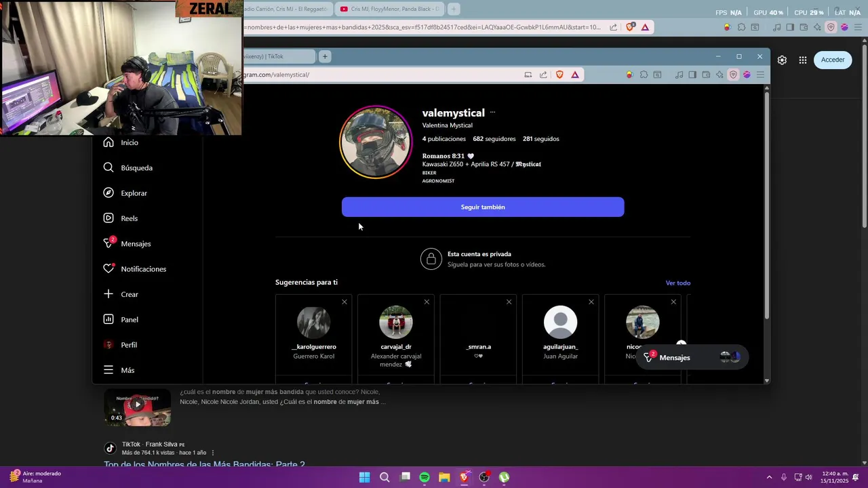Open aguilarjuan_ default avatar
The image size is (868, 488).
[561, 322]
